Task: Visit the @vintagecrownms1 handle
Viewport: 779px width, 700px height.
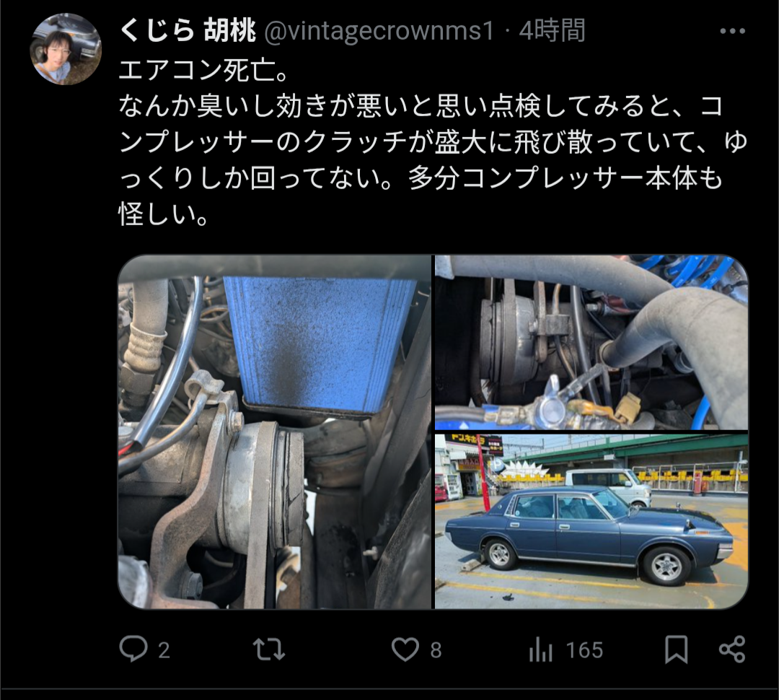Action: click(379, 31)
